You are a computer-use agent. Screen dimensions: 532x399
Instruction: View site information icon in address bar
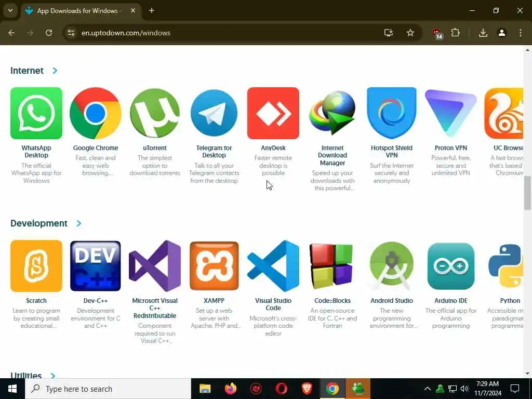pos(71,33)
